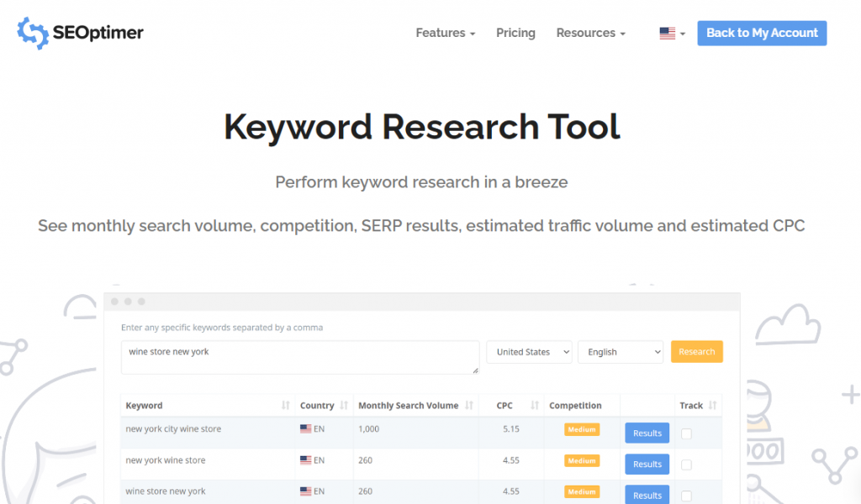The height and width of the screenshot is (504, 861).
Task: Sort by Monthly Search Volume arrows
Action: coord(468,406)
